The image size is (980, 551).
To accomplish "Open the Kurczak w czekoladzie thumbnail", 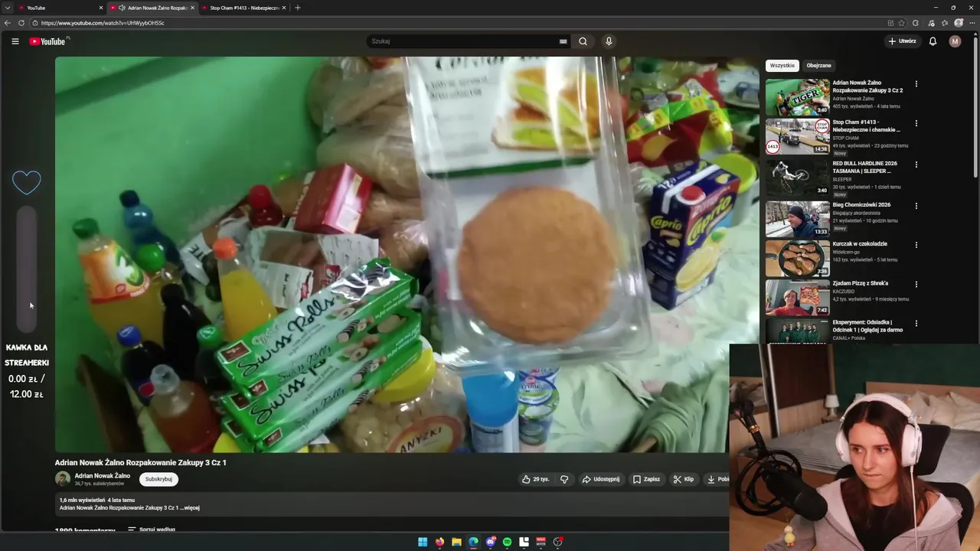I will pos(797,258).
